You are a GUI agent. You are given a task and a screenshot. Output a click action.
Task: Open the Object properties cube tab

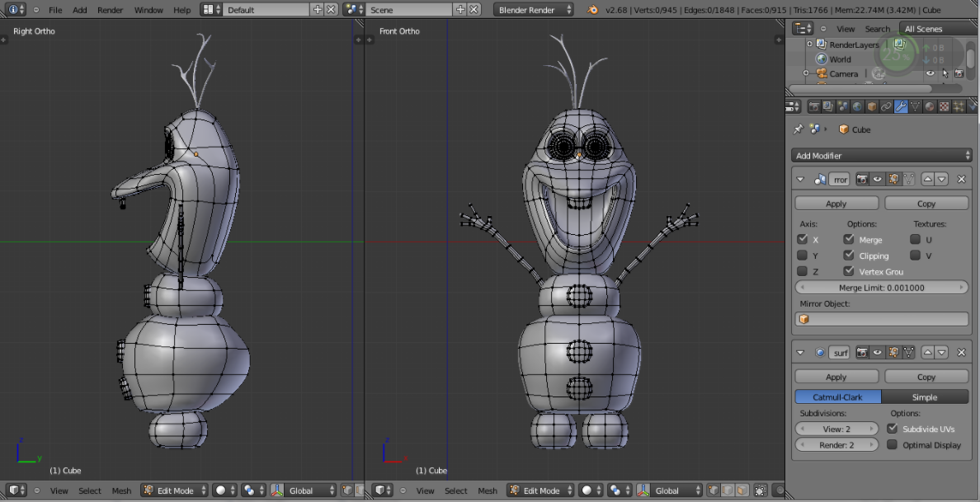[872, 106]
